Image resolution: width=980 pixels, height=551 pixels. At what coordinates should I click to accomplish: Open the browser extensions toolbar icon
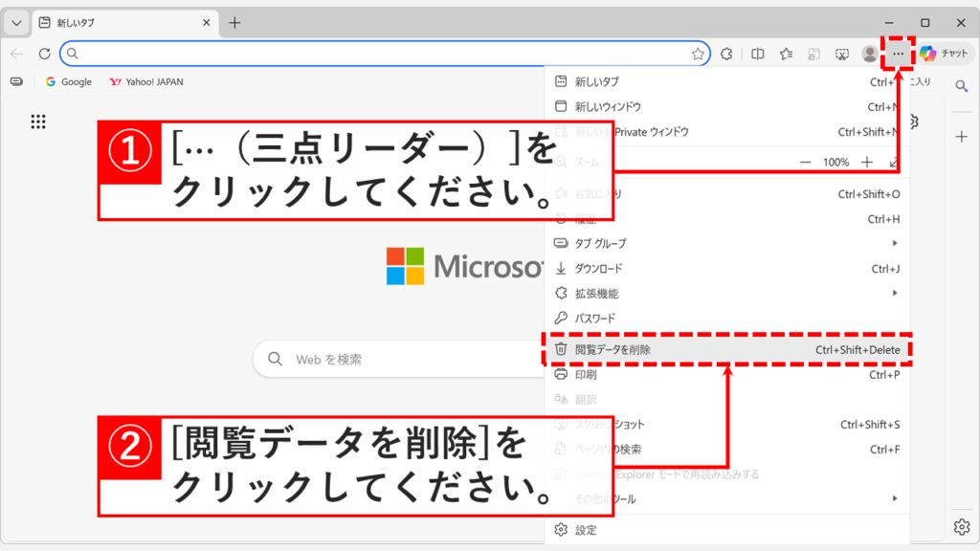point(726,55)
